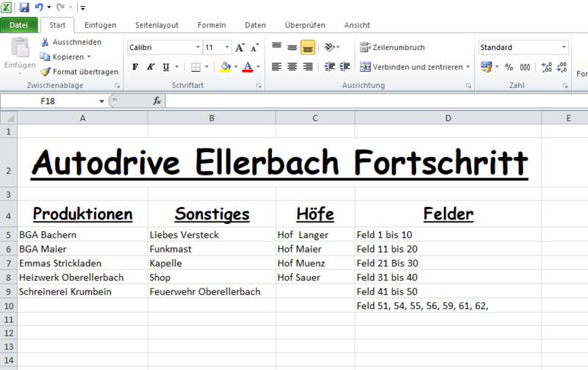Toggle bold formatting (F)
588x370 pixels.
(x=135, y=67)
